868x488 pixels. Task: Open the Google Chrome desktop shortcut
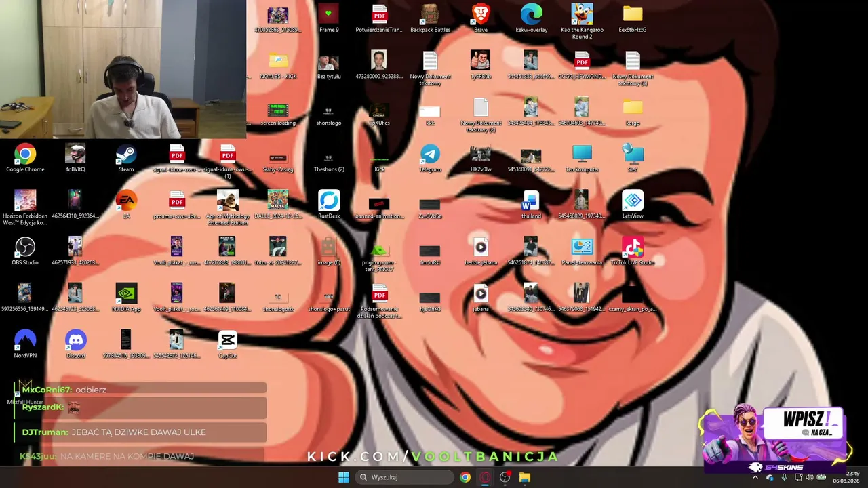click(25, 159)
